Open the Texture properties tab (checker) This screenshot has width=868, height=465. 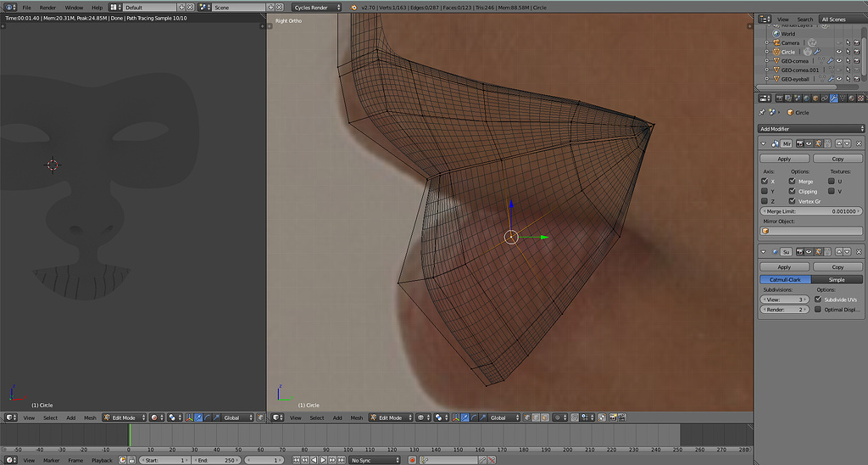(x=861, y=98)
